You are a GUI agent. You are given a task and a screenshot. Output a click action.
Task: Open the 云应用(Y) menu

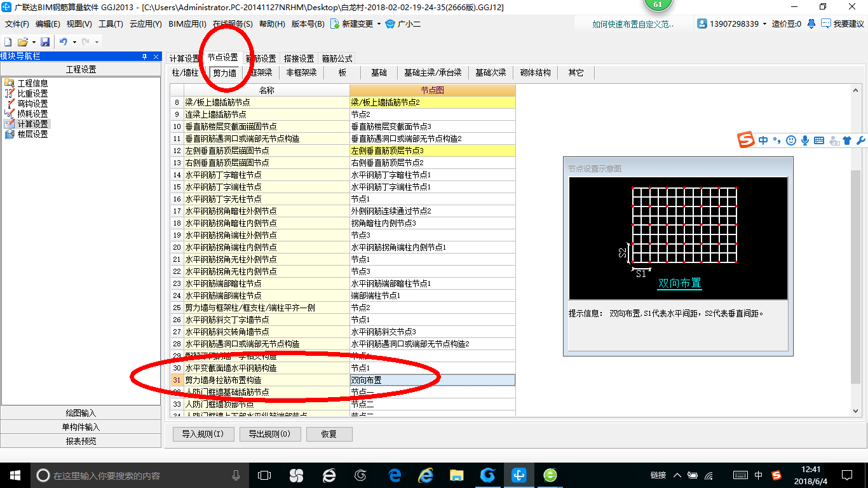point(146,24)
